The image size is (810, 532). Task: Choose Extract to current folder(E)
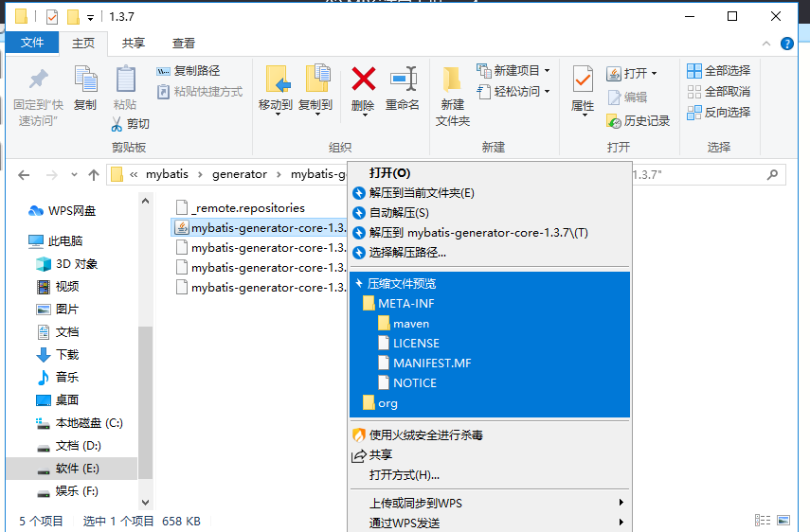coord(490,193)
